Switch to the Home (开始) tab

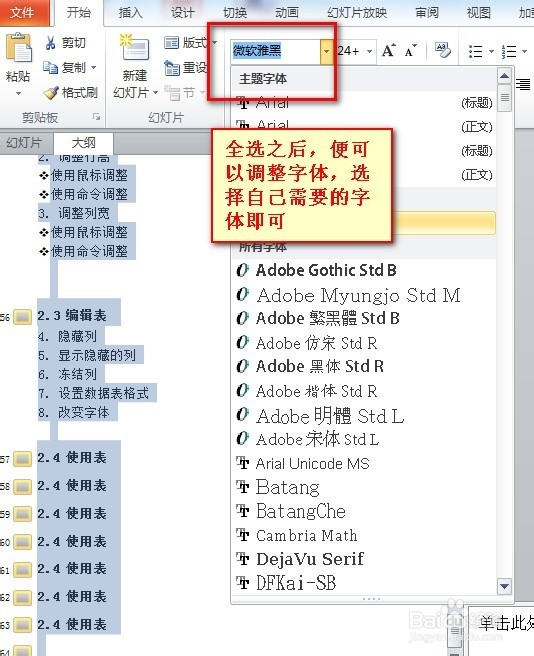[79, 13]
